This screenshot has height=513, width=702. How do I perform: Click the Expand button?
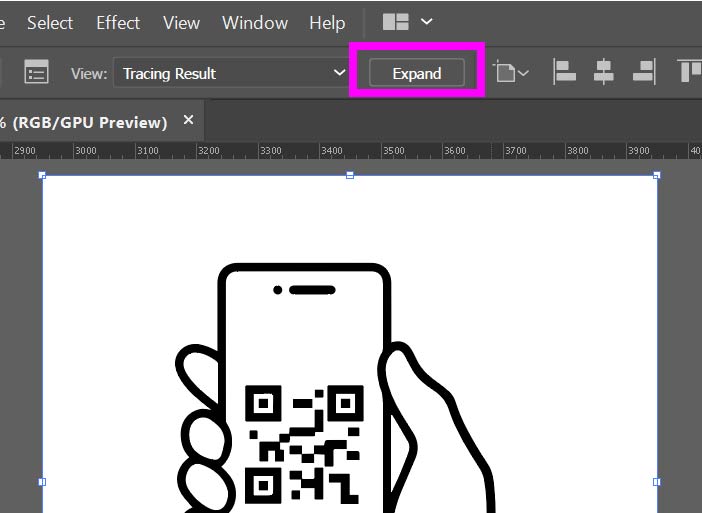tap(417, 73)
